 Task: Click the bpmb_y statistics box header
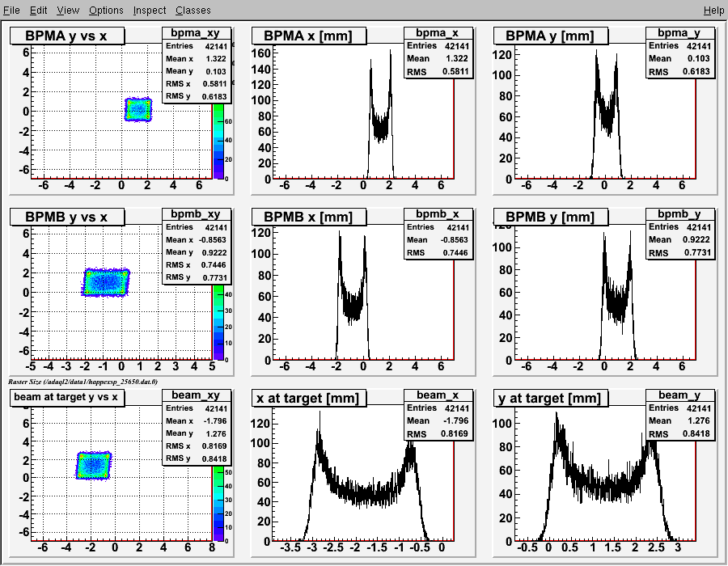679,214
